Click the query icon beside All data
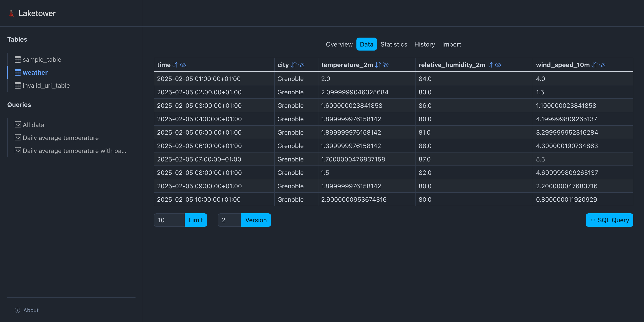 [18, 124]
